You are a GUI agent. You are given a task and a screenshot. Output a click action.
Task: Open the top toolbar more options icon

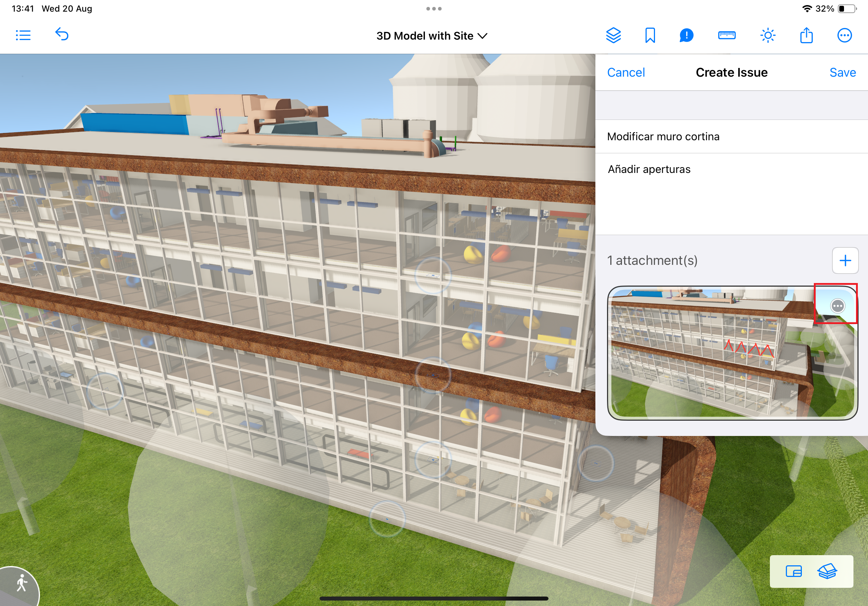844,36
